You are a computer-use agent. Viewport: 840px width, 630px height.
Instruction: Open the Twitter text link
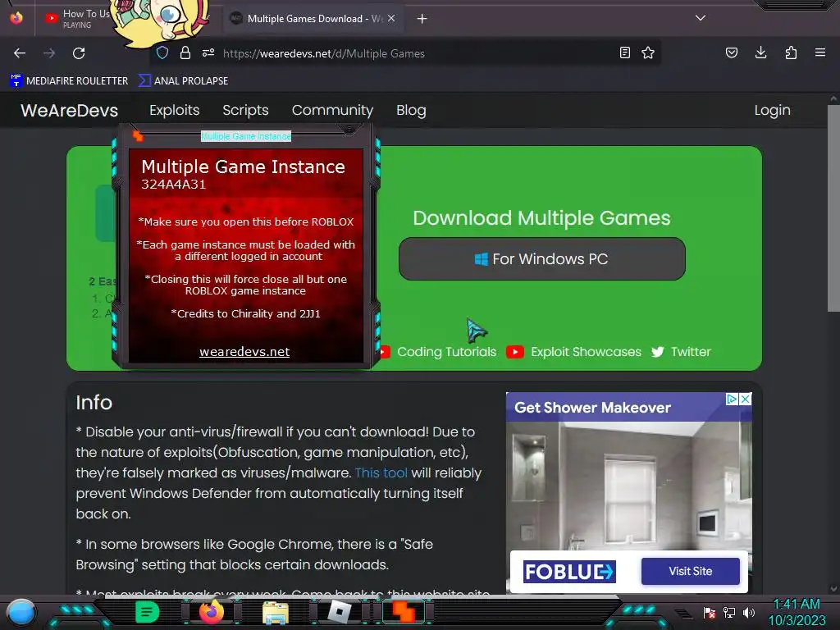[x=691, y=352]
